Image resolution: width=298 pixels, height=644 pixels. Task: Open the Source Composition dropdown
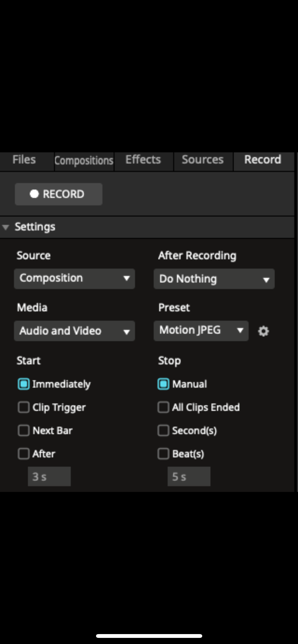74,279
